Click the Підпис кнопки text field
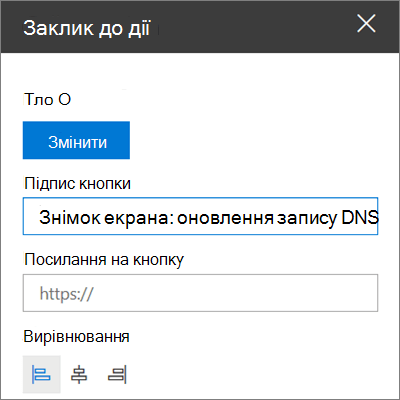 [x=200, y=216]
